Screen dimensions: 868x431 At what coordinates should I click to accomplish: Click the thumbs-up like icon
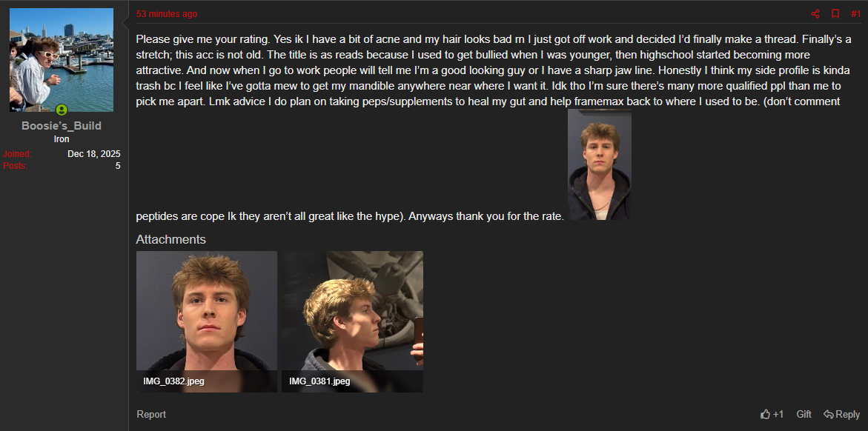coord(766,414)
